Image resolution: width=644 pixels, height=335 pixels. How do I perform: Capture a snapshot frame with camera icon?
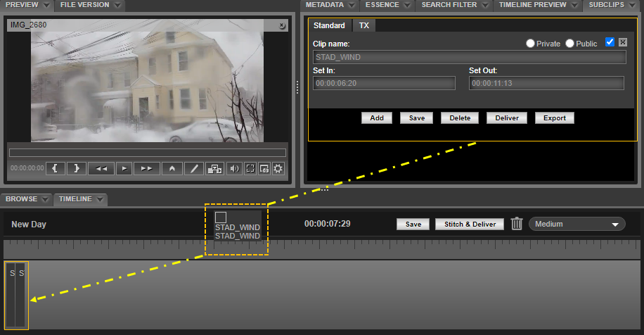click(264, 168)
